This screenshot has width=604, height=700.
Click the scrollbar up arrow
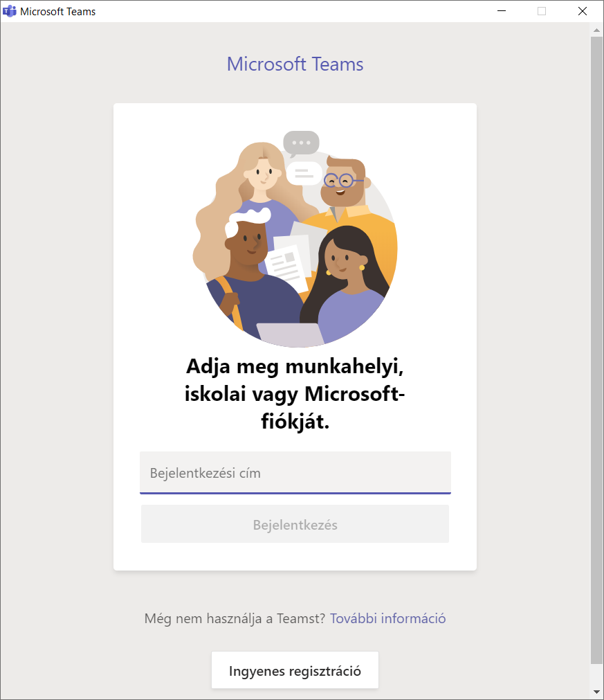pyautogui.click(x=596, y=30)
